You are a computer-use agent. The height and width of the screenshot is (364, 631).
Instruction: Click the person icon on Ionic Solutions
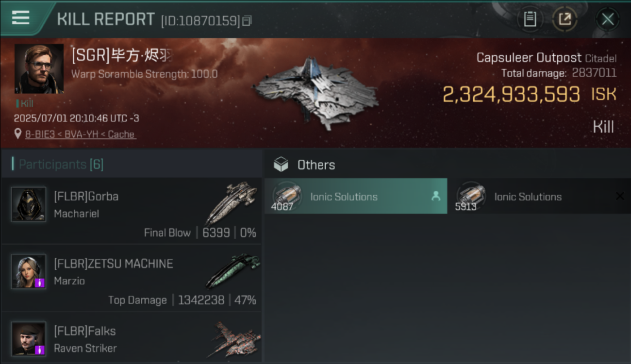[436, 196]
